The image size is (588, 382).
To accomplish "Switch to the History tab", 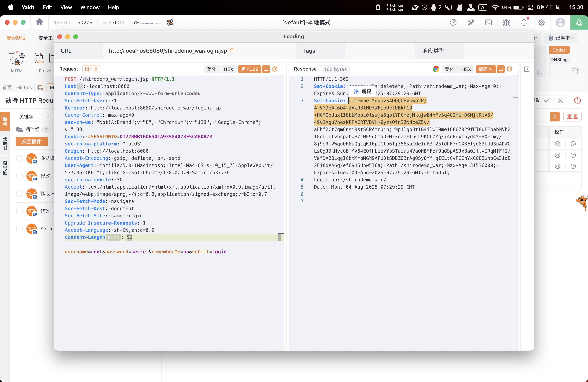I will [24, 87].
